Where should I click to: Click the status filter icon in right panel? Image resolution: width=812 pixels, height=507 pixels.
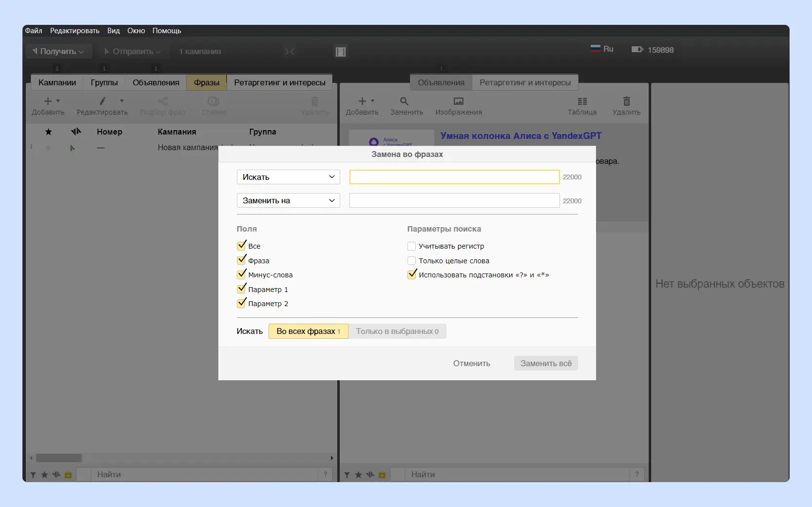click(x=370, y=475)
